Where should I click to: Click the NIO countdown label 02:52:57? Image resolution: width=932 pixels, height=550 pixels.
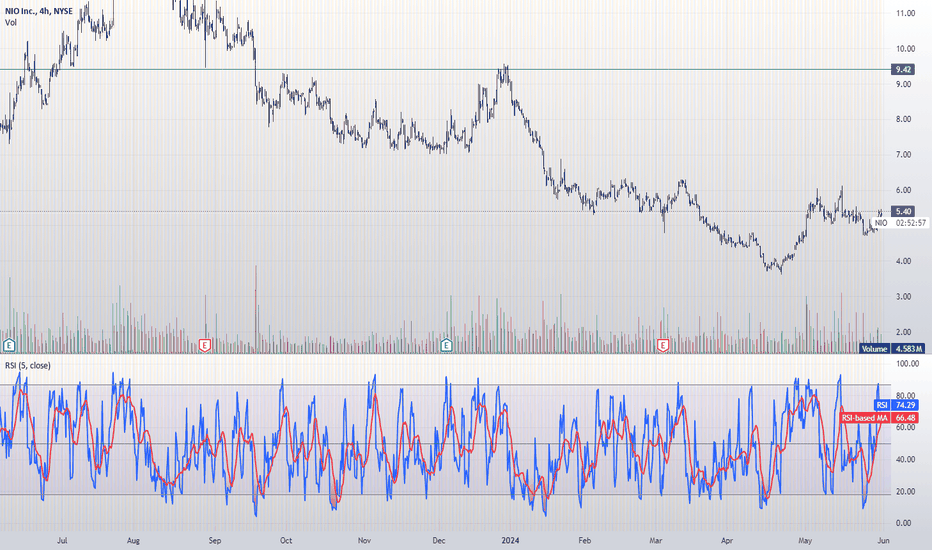point(900,223)
